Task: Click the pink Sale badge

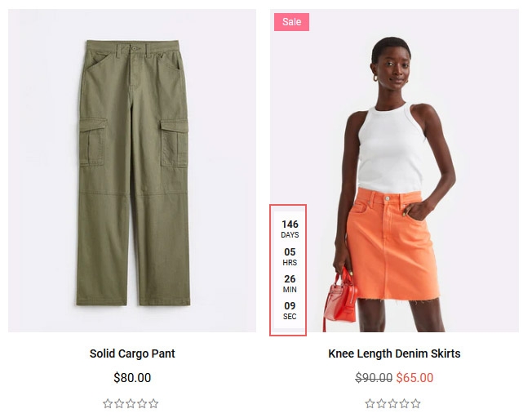Action: tap(291, 22)
